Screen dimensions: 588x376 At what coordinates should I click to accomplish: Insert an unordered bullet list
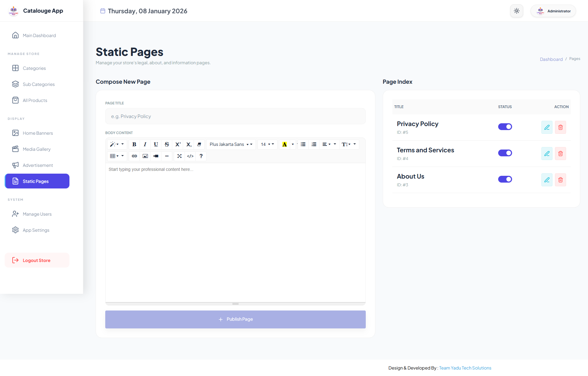(303, 144)
